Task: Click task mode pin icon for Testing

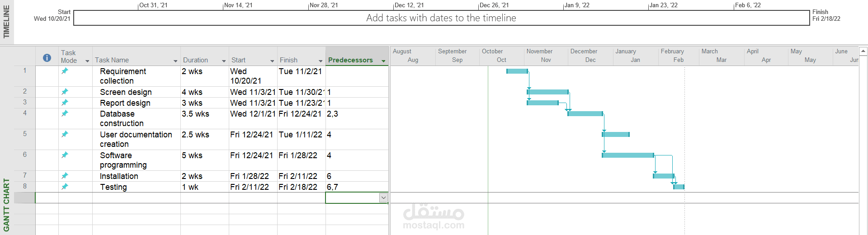Action: coord(65,187)
